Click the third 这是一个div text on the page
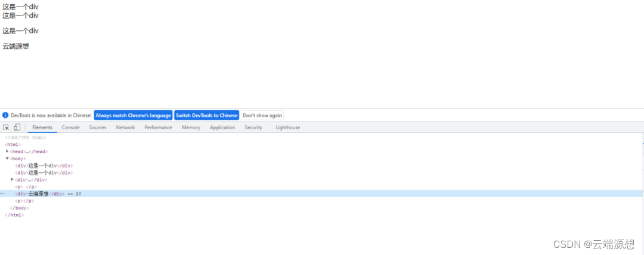The height and width of the screenshot is (255, 644). (20, 31)
